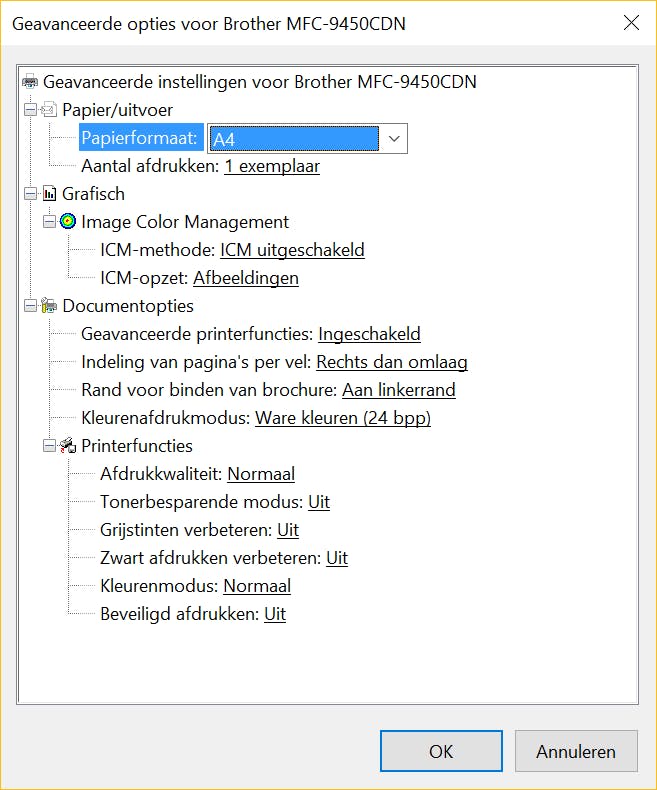Click the Normaal value for Afdrukkwaliteit
Screen dimensions: 657x790
coord(261,474)
